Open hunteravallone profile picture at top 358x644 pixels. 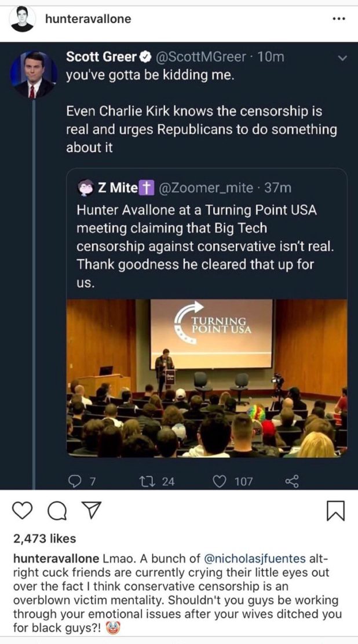[22, 19]
